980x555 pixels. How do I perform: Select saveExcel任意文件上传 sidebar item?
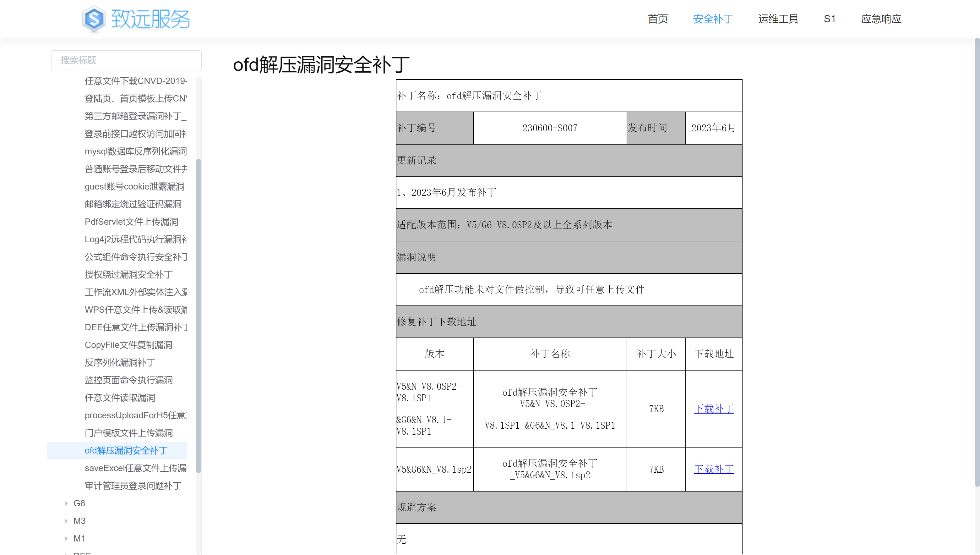[x=136, y=468]
